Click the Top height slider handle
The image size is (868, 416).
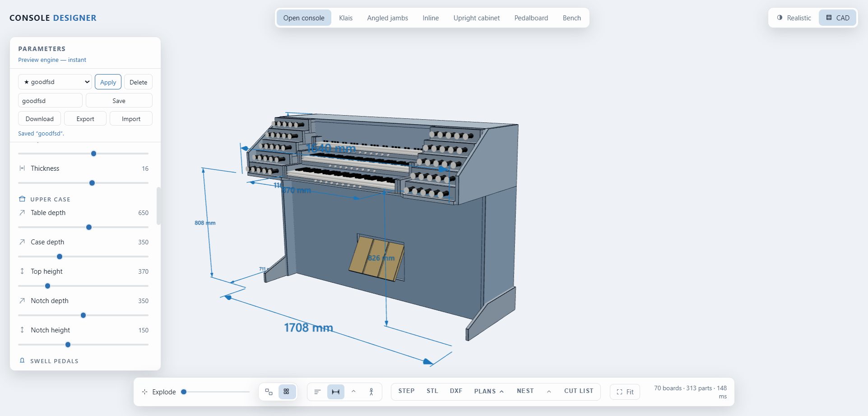point(47,286)
